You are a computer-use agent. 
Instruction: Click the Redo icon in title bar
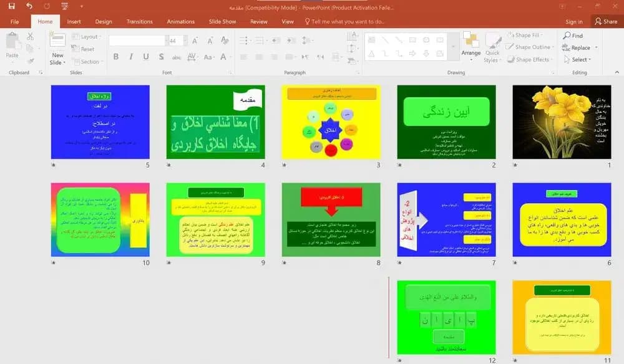coord(47,6)
